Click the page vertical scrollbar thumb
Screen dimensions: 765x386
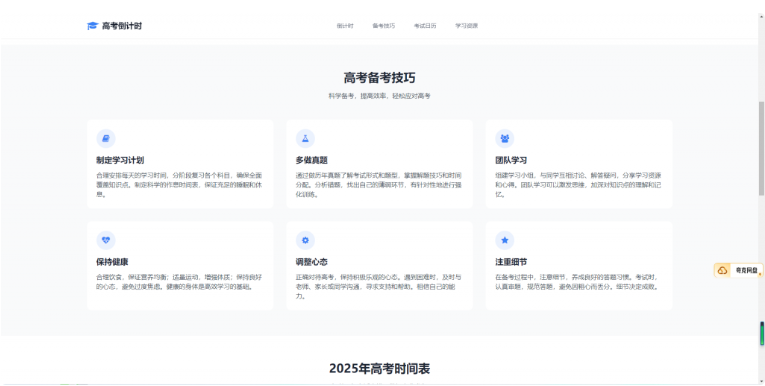tap(761, 149)
